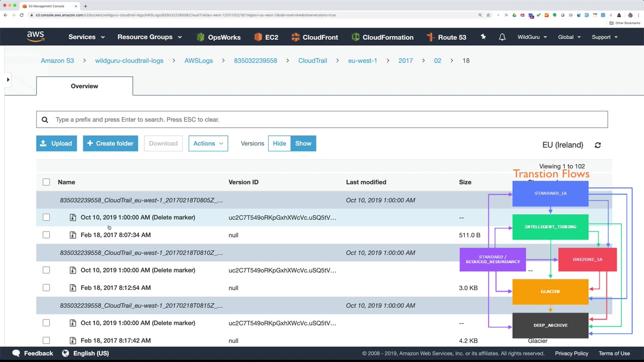Open the Terms of Use link
Image resolution: width=644 pixels, height=362 pixels.
(x=614, y=353)
